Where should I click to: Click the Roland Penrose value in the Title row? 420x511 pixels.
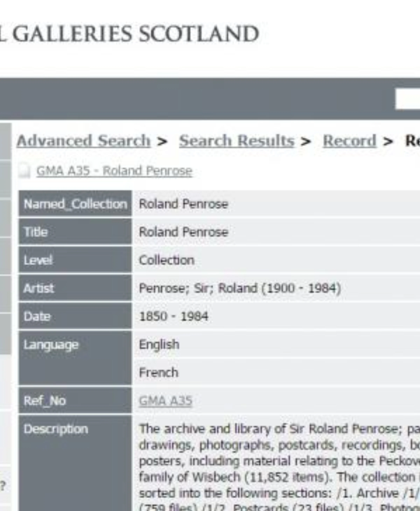click(x=183, y=232)
